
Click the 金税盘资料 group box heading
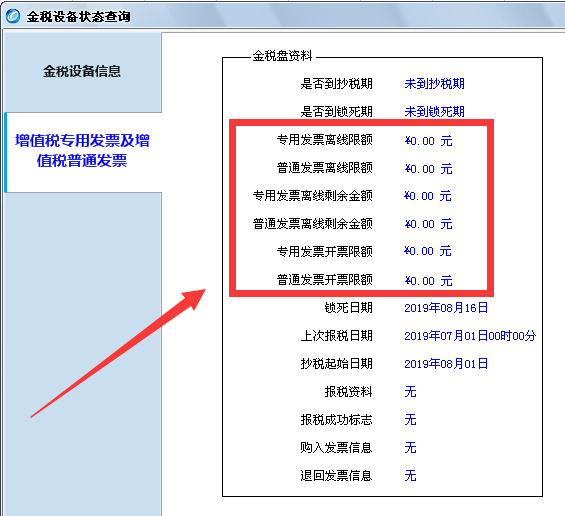(282, 56)
